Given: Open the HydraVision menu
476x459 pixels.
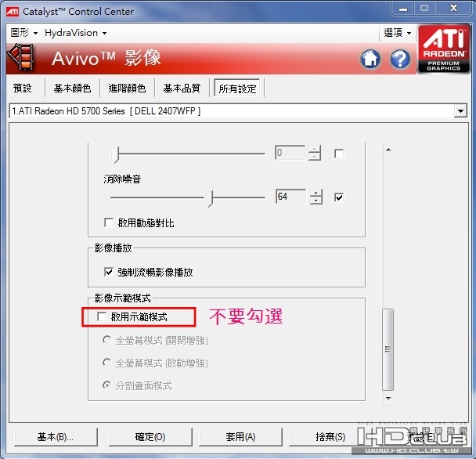Looking at the screenshot, I should click(75, 32).
